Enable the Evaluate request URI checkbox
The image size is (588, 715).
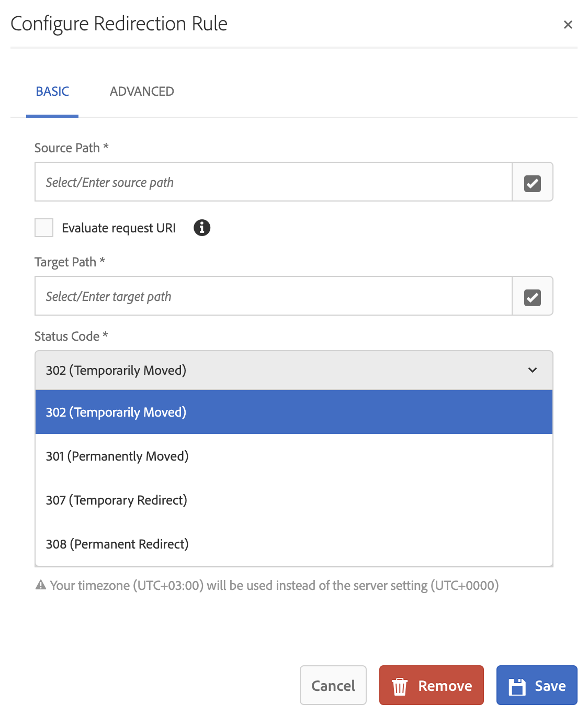point(44,227)
